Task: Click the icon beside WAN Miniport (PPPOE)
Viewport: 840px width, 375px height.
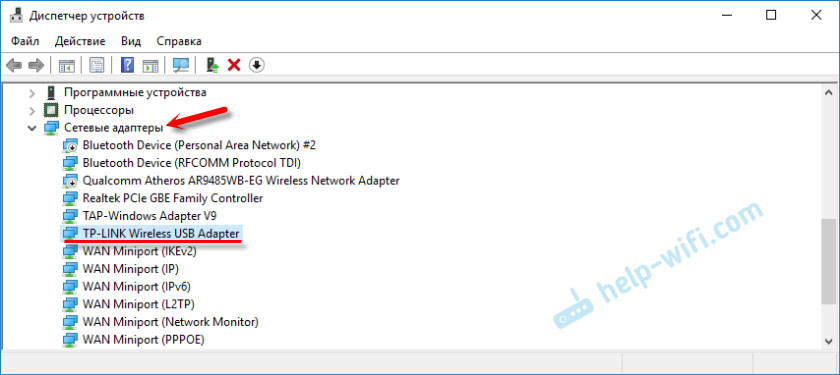Action: tap(70, 340)
